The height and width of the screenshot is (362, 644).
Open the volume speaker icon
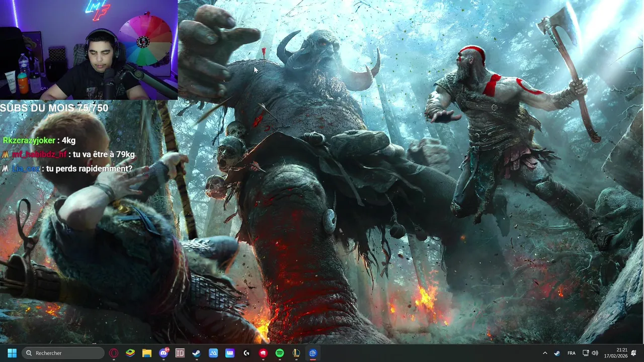pyautogui.click(x=595, y=353)
